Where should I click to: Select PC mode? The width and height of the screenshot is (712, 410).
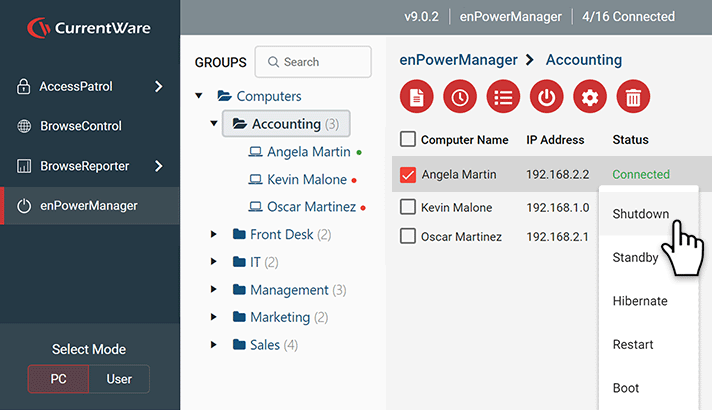(58, 379)
